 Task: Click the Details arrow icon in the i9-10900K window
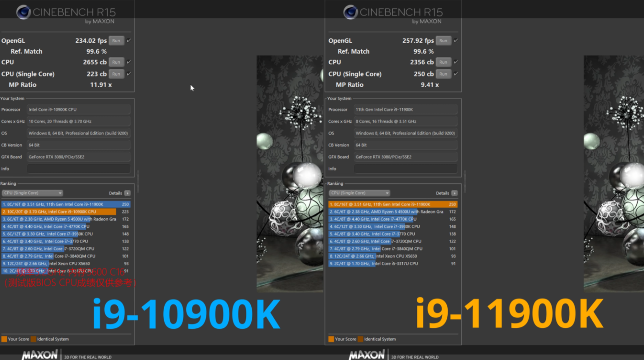[127, 193]
